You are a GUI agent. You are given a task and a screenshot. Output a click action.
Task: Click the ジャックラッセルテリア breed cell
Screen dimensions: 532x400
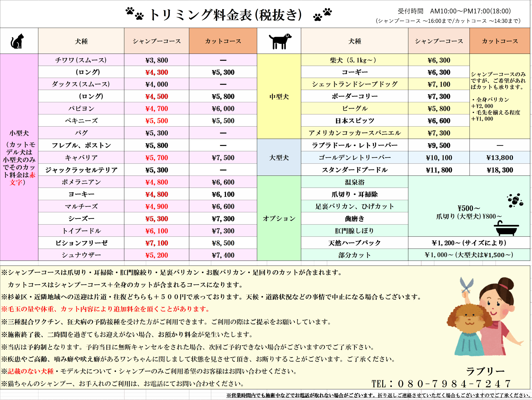click(81, 170)
